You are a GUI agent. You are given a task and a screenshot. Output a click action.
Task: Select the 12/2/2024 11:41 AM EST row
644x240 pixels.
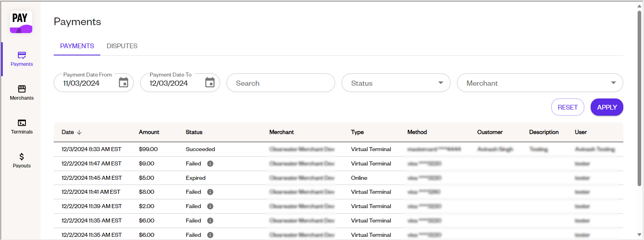click(338, 192)
